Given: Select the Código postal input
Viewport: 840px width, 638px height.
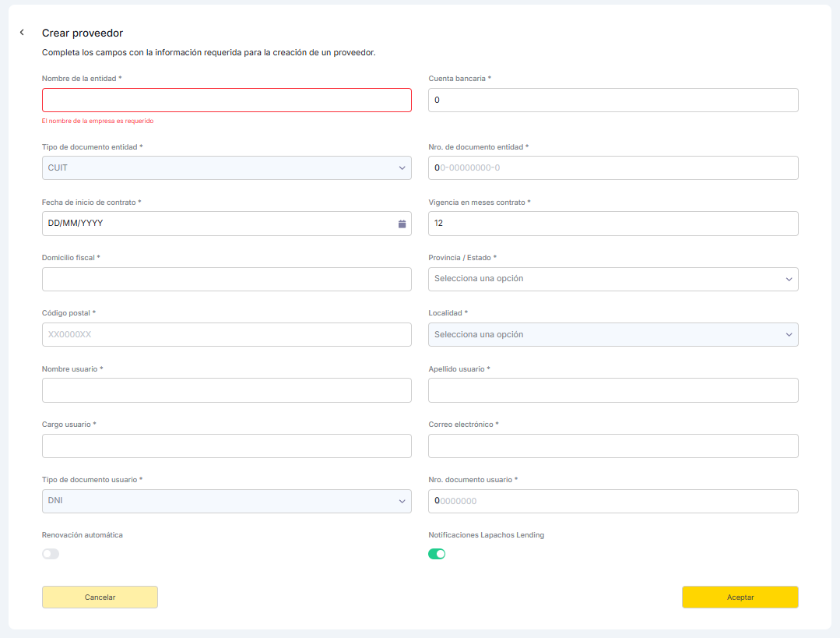Looking at the screenshot, I should point(227,334).
